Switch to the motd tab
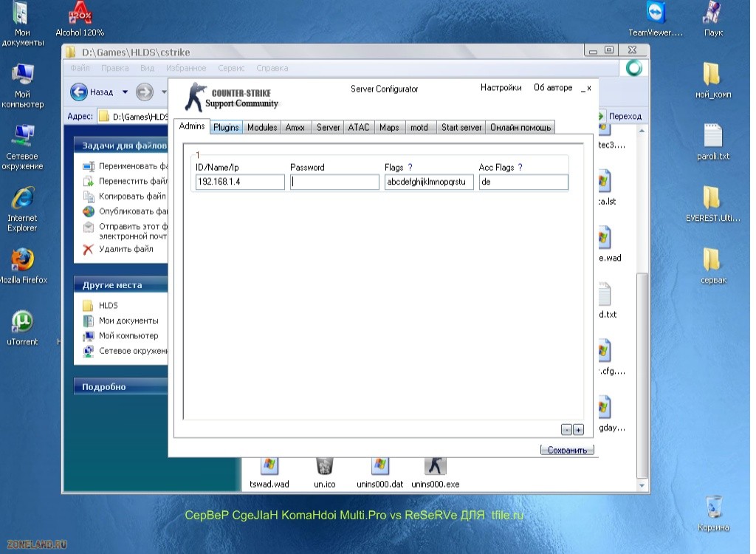This screenshot has width=756, height=554. point(419,127)
